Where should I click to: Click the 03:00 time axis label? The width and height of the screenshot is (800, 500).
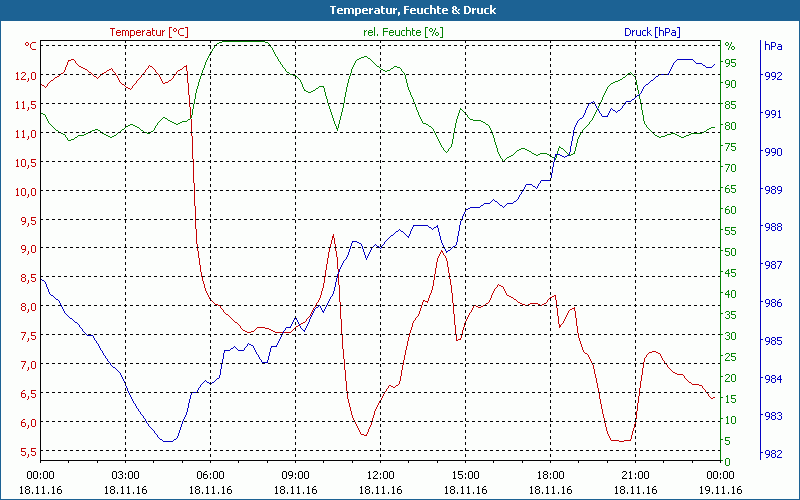(x=125, y=475)
